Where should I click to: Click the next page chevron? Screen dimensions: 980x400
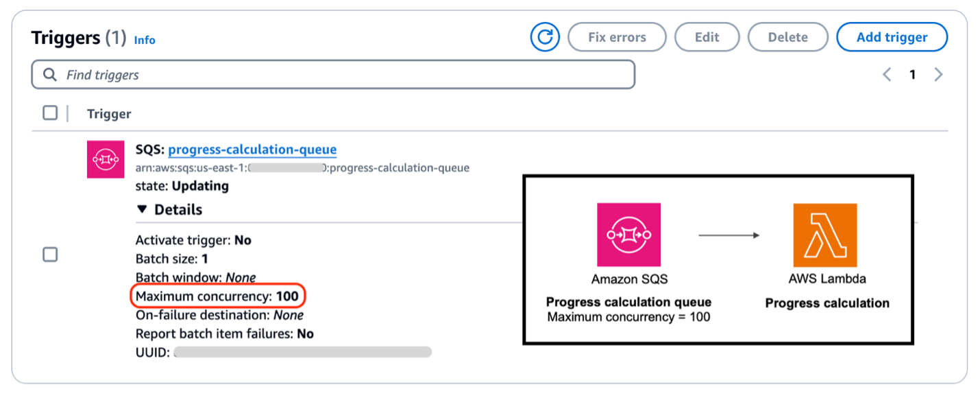pyautogui.click(x=938, y=74)
